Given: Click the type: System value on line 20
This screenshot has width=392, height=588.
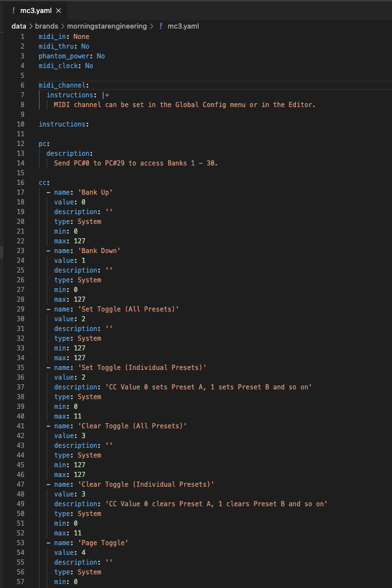Looking at the screenshot, I should (89, 221).
